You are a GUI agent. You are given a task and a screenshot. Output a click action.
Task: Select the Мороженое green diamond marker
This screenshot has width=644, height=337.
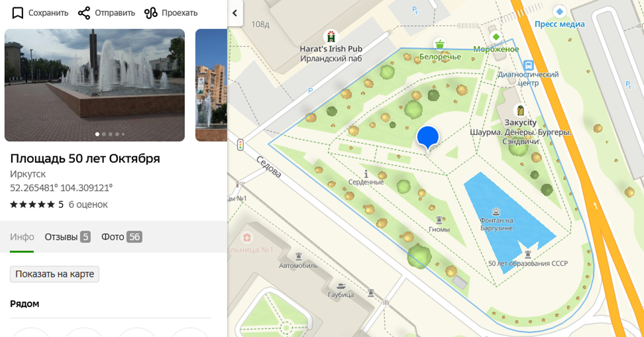pyautogui.click(x=496, y=37)
